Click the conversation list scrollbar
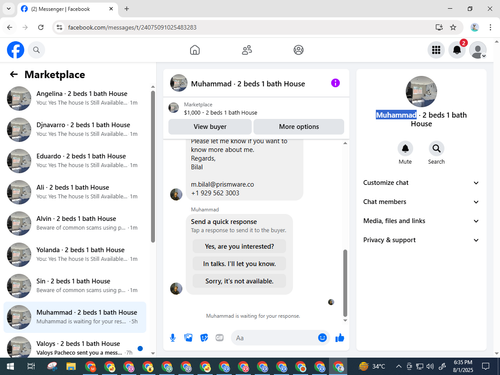This screenshot has height=375, width=500. pyautogui.click(x=153, y=167)
